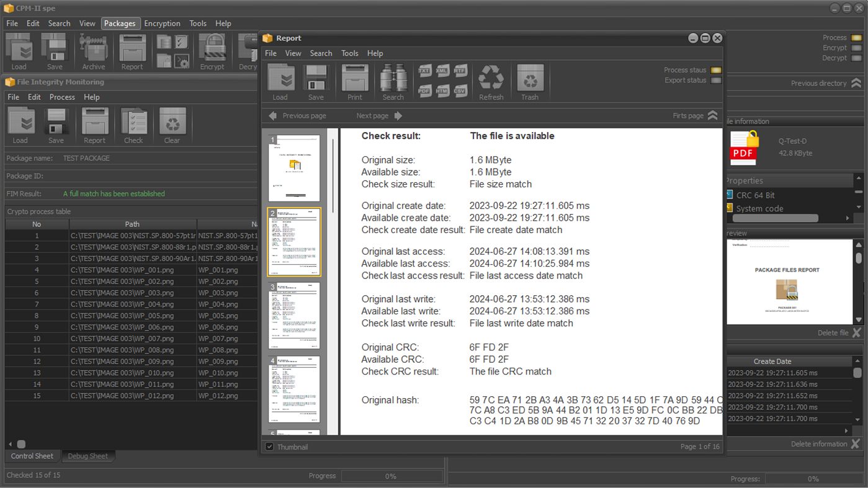Toggle Process staus indicator in Report
Screen dimensions: 868x488
click(x=716, y=70)
